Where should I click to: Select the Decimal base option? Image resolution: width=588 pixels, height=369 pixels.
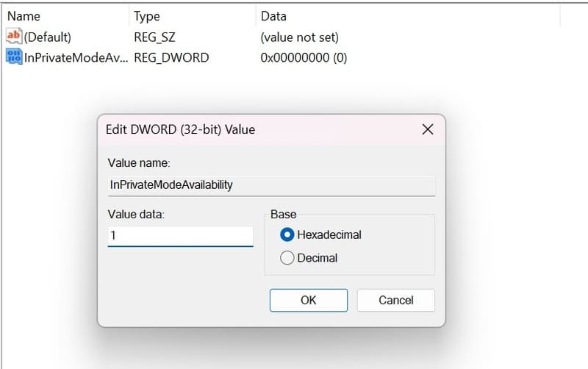point(287,257)
